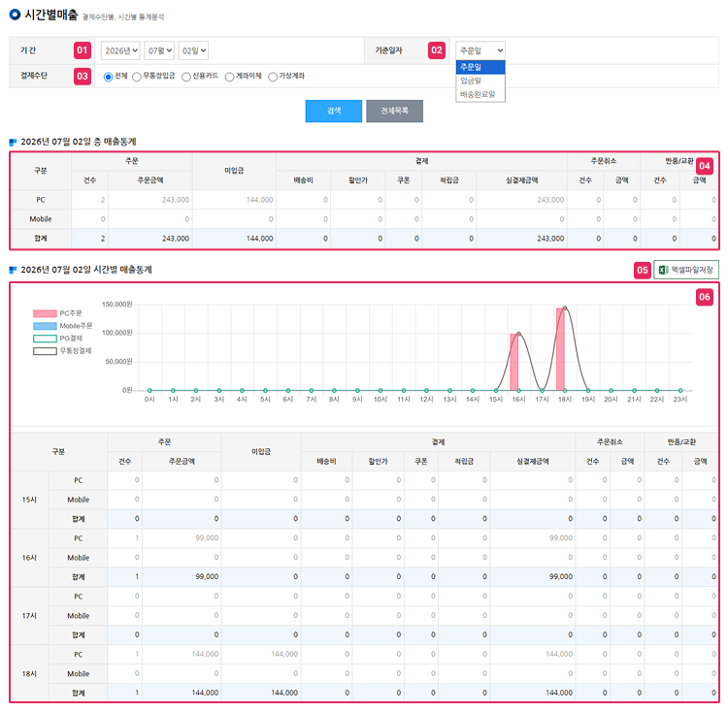
Task: Click the gray 전체목록 button
Action: pos(395,111)
